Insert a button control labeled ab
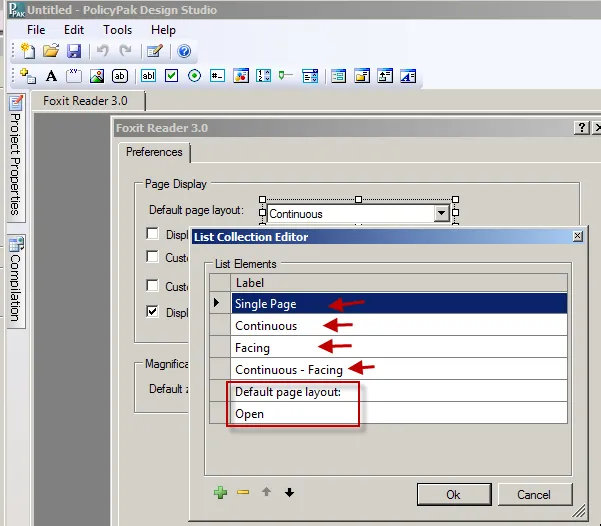 (x=120, y=76)
